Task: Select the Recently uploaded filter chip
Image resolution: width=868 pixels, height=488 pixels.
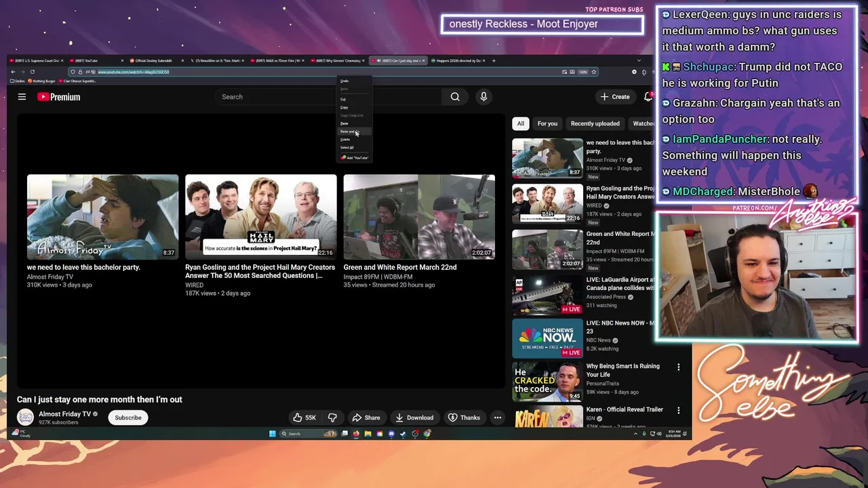Action: [x=595, y=123]
